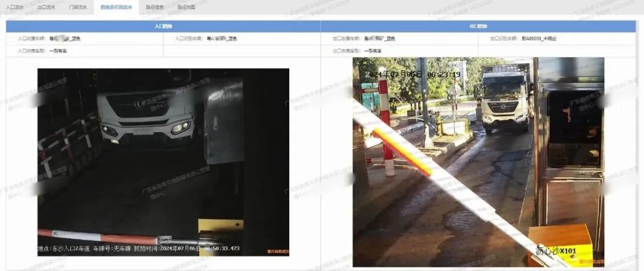Go to the 路径信息 tab
This screenshot has width=644, height=271.
pyautogui.click(x=154, y=7)
